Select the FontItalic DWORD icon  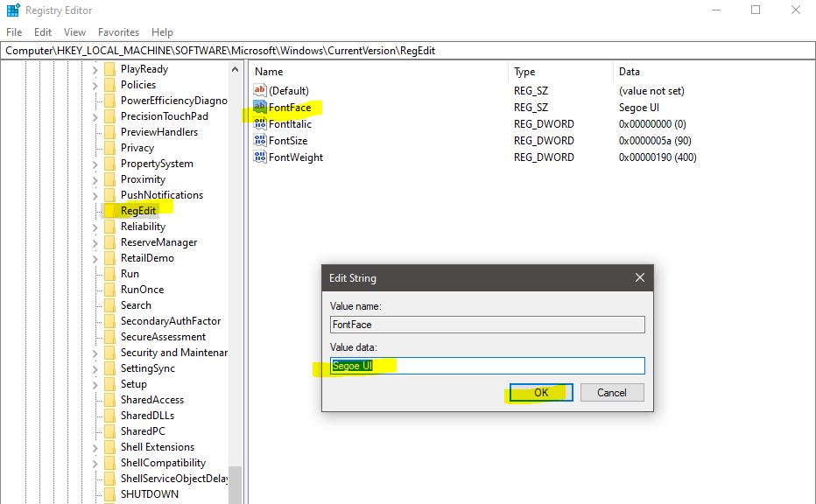[260, 124]
